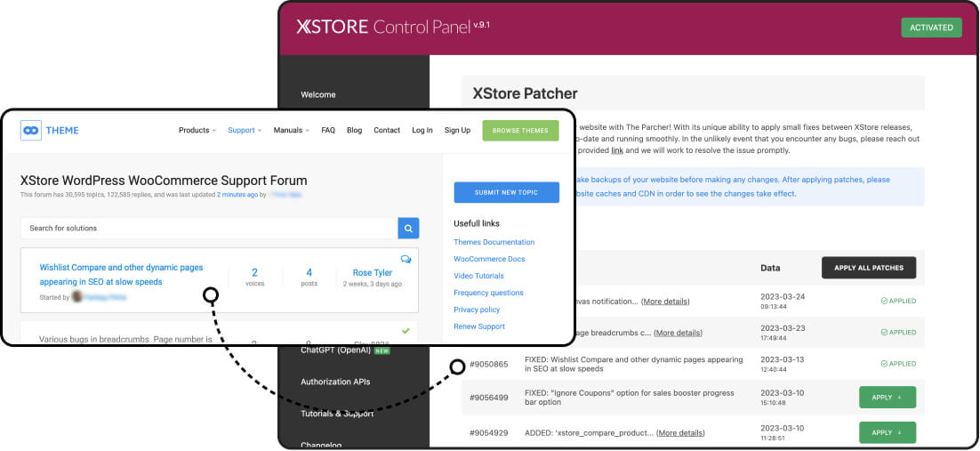Open More details for canvas notification patch
980x451 pixels.
pos(665,302)
